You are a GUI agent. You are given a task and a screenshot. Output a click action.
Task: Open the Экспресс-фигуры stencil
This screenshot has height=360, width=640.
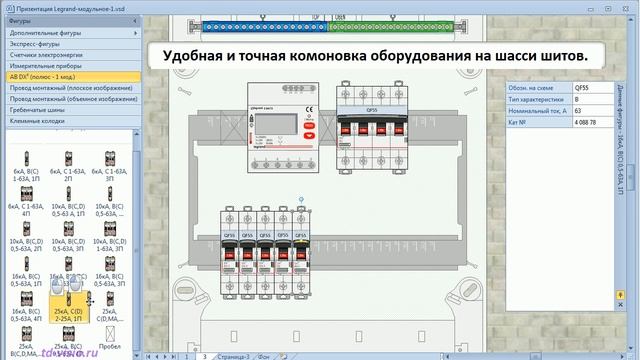point(73,44)
